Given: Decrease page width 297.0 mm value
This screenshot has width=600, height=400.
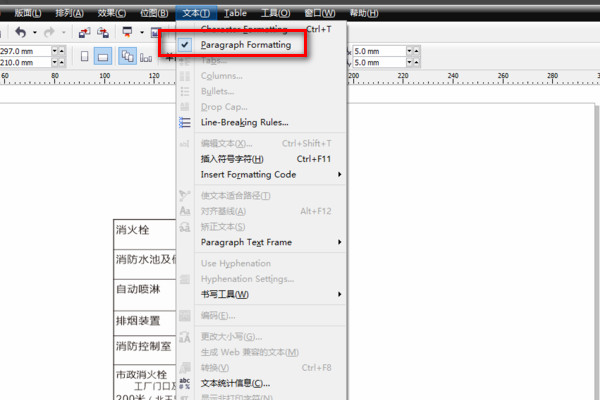Looking at the screenshot, I should click(54, 51).
